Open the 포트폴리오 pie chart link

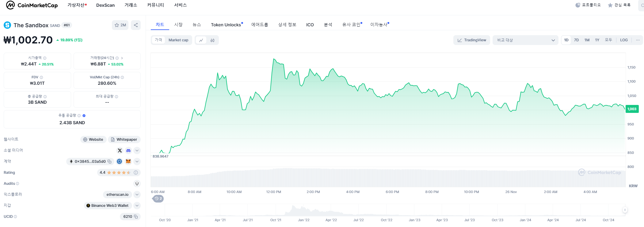click(588, 5)
